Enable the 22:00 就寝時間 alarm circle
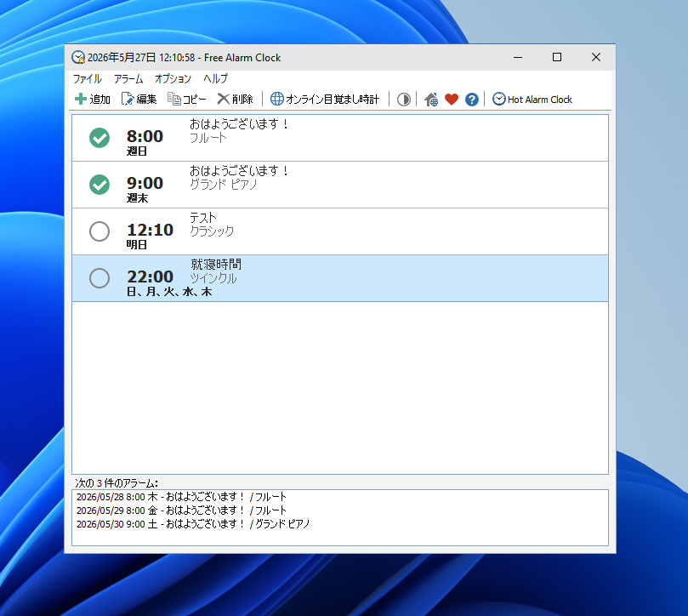 [100, 278]
